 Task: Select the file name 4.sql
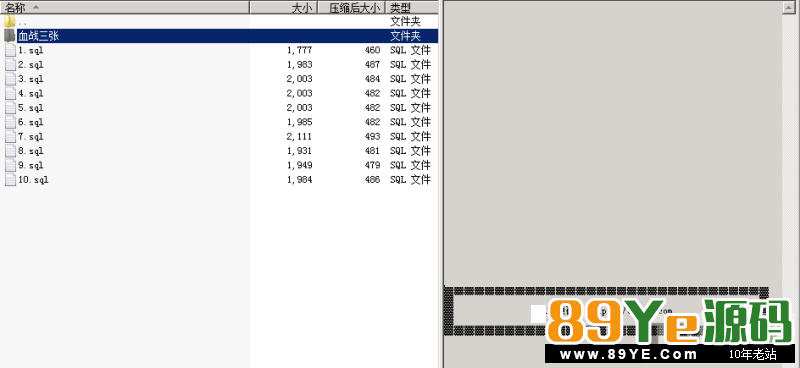pyautogui.click(x=31, y=93)
